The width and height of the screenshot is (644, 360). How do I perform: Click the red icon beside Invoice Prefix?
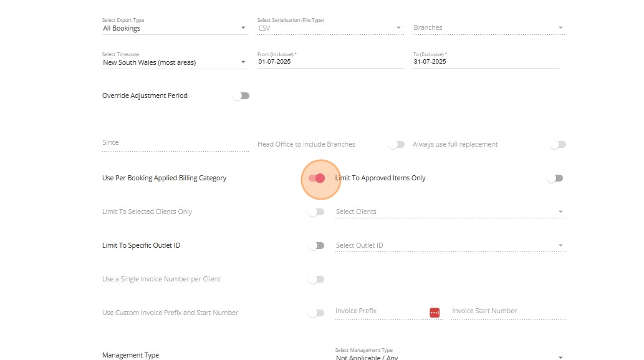click(435, 313)
